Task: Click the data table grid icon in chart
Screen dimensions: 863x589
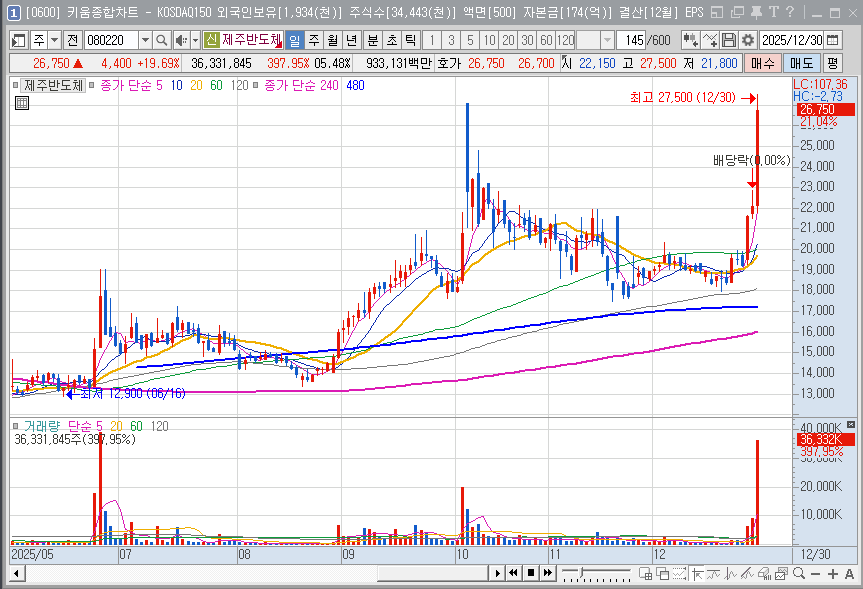Action: tap(21, 103)
